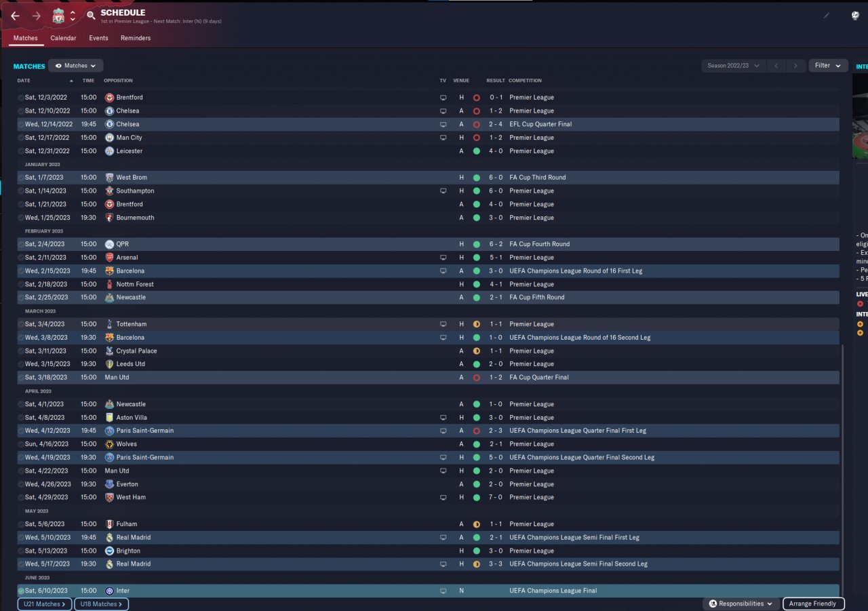Screen dimensions: 868x611
Task: Toggle the check circle on the West Brom row
Action: point(21,178)
